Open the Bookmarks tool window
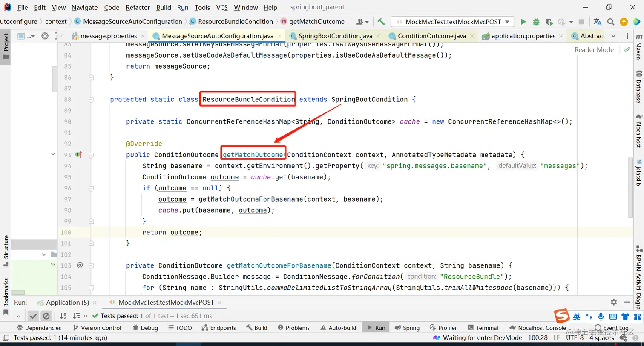This screenshot has height=346, width=644. click(6, 297)
